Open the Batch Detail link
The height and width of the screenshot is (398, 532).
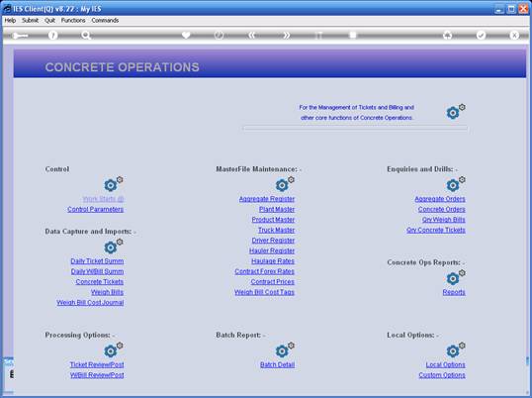(277, 364)
